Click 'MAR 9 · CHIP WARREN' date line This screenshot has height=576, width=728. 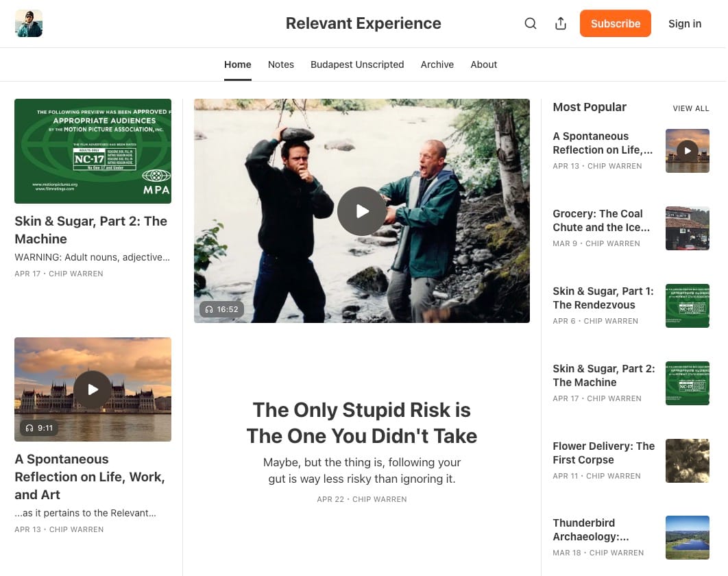pyautogui.click(x=596, y=243)
